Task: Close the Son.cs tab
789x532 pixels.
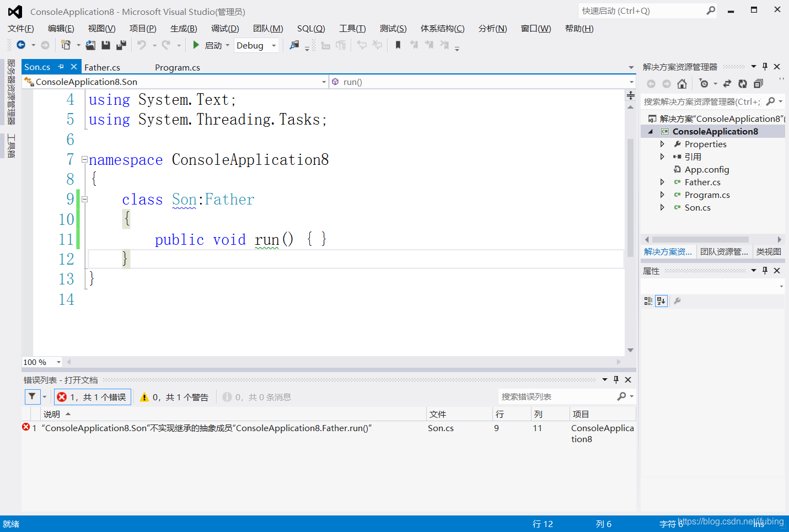Action: [74, 67]
